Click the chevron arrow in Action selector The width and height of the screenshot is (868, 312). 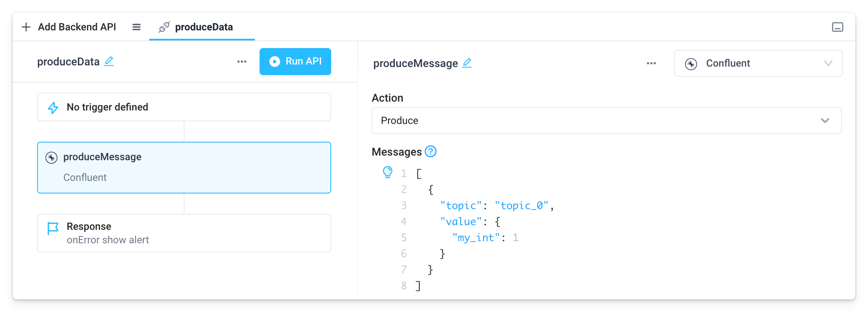click(x=825, y=121)
